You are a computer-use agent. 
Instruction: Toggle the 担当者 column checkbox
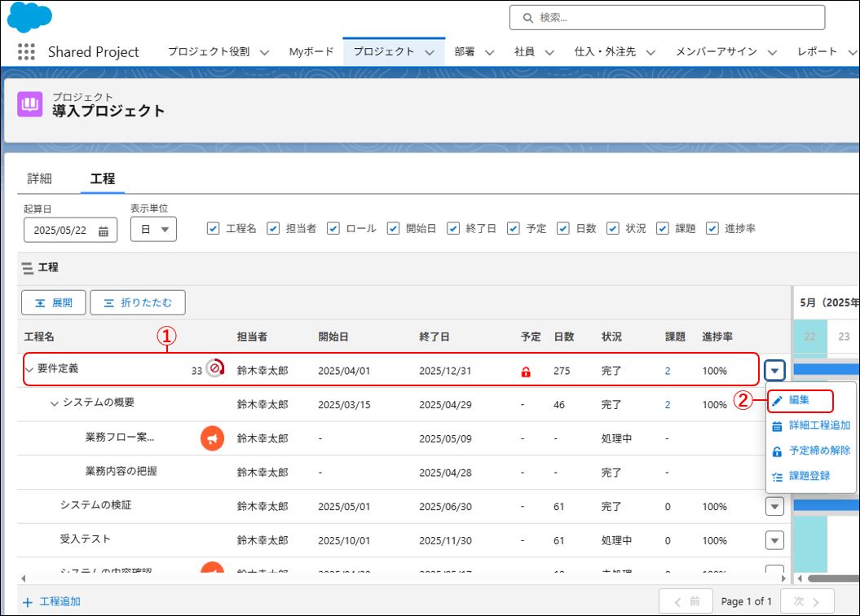click(274, 228)
